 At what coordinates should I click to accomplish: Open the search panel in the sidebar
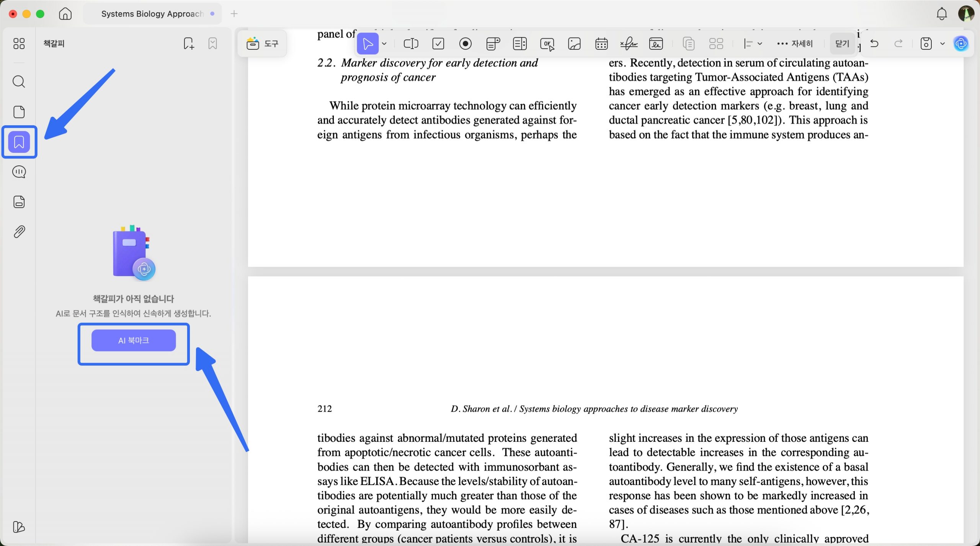pos(19,82)
